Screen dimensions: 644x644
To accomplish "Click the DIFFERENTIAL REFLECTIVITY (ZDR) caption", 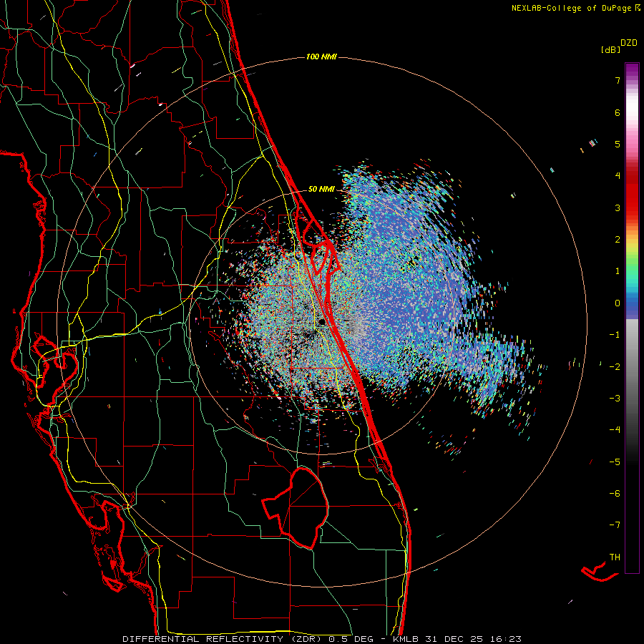I will 223,639.
